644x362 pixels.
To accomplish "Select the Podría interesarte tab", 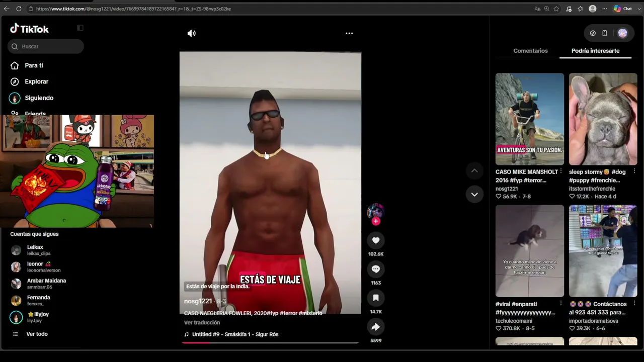I will 595,51.
